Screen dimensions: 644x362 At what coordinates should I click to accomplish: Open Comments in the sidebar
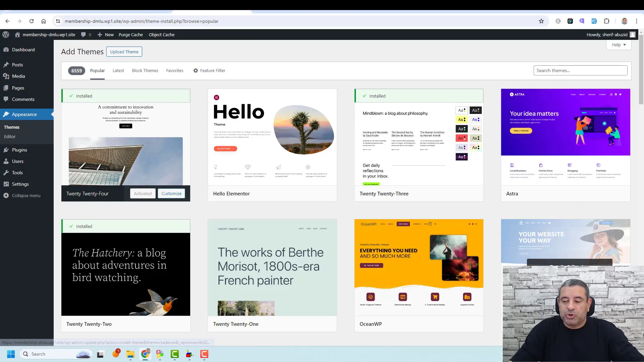point(27,99)
